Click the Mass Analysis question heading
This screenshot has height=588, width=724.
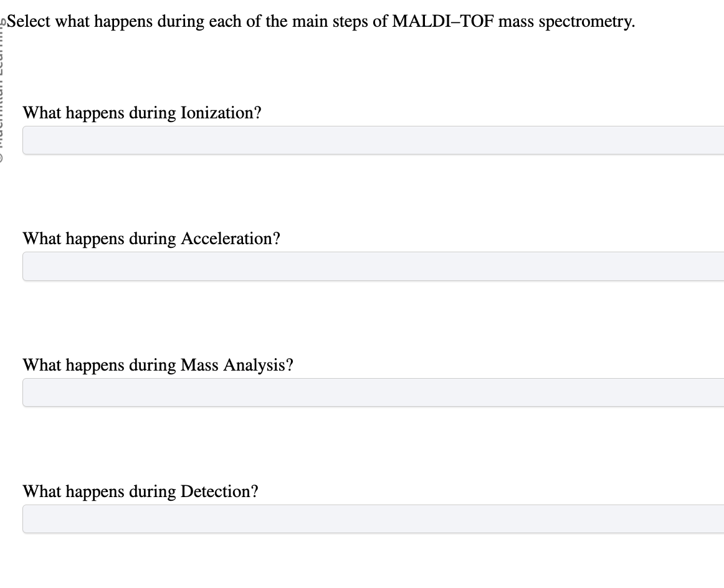[x=158, y=365]
